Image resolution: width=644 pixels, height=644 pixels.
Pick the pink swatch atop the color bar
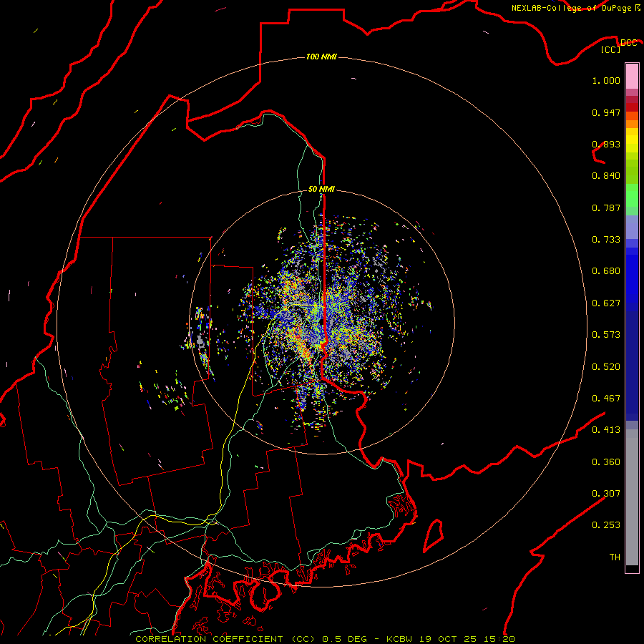[632, 76]
